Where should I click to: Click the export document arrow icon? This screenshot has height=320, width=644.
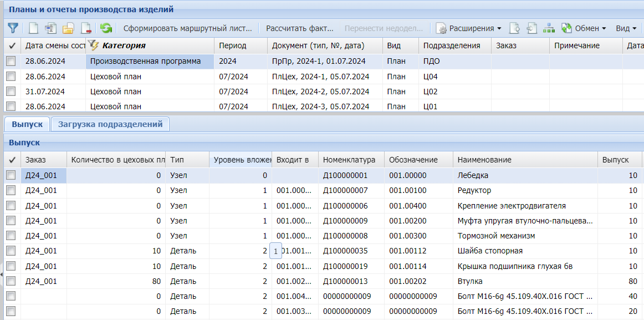click(514, 28)
